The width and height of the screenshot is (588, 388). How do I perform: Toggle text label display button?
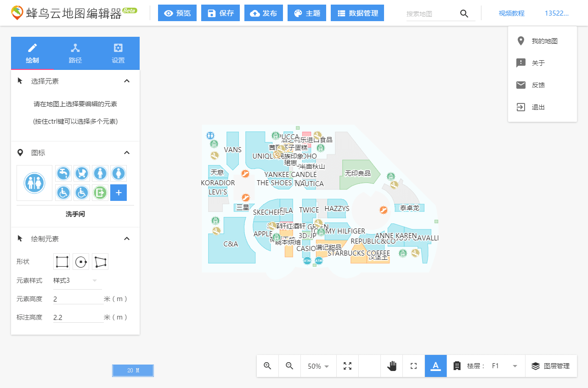pos(435,366)
